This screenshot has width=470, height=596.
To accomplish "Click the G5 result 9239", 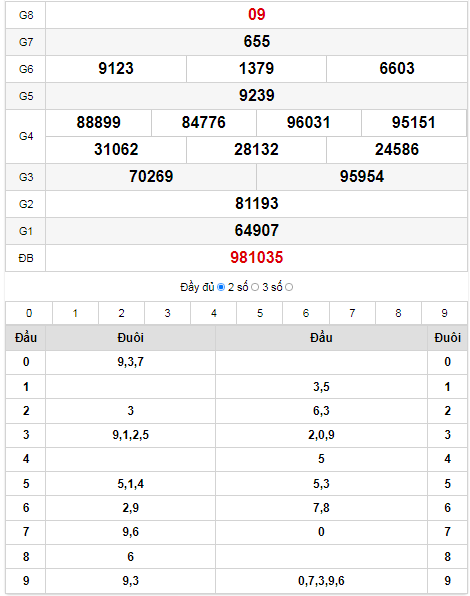I will pos(256,95).
